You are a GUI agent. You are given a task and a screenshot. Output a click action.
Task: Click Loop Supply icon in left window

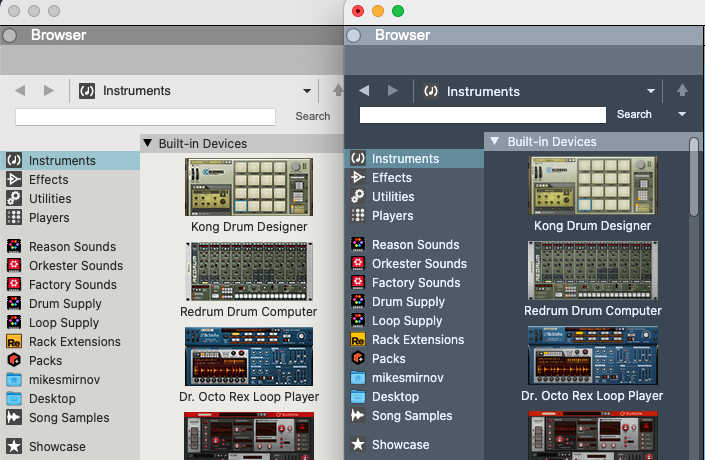(x=14, y=322)
